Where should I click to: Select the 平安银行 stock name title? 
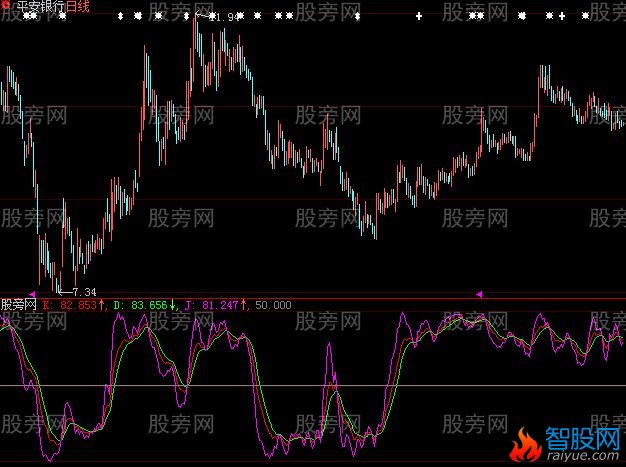41,6
